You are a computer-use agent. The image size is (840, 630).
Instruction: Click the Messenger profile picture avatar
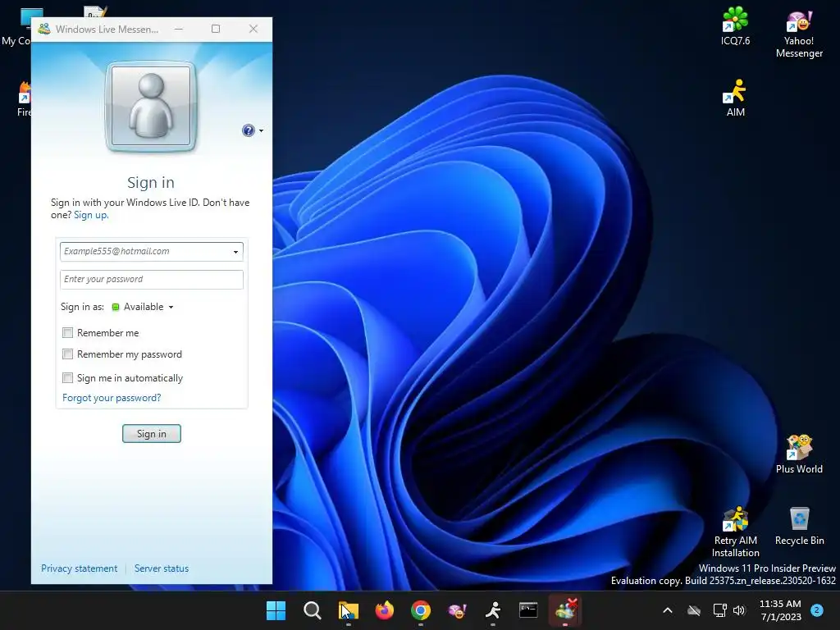point(151,106)
